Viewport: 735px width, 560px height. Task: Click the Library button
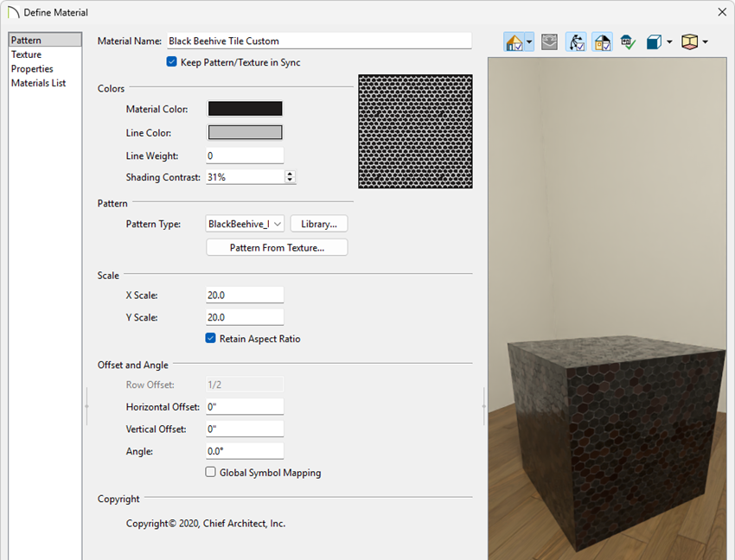coord(318,223)
